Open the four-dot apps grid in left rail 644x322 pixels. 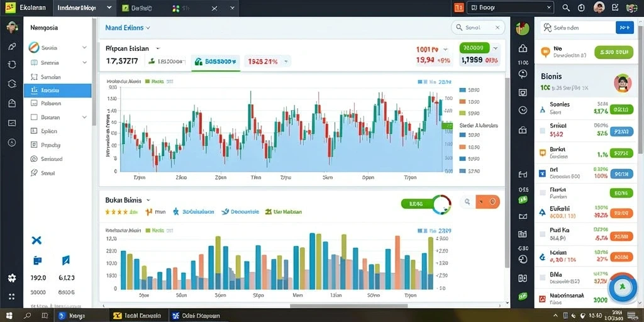point(11,296)
